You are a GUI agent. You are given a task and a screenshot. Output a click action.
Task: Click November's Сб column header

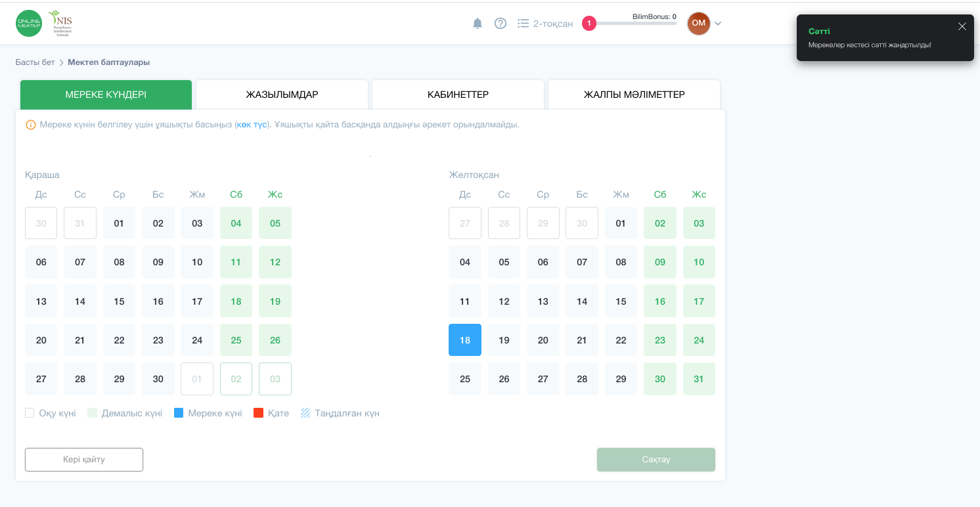236,194
